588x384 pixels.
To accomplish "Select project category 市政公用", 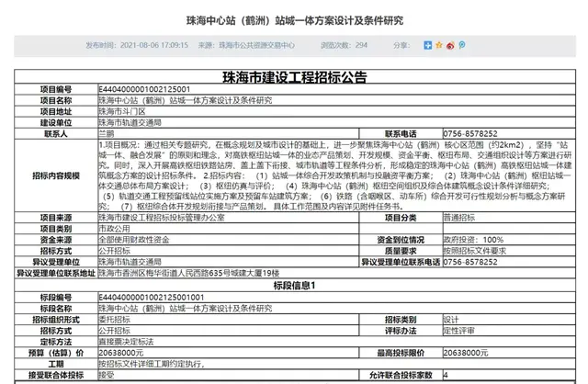I will [x=114, y=229].
